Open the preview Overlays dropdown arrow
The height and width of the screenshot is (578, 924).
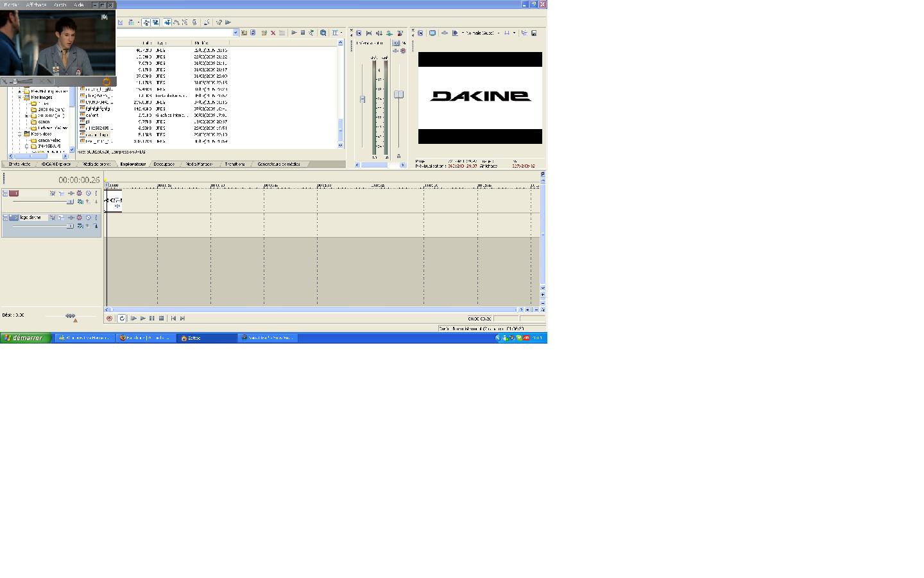point(514,33)
